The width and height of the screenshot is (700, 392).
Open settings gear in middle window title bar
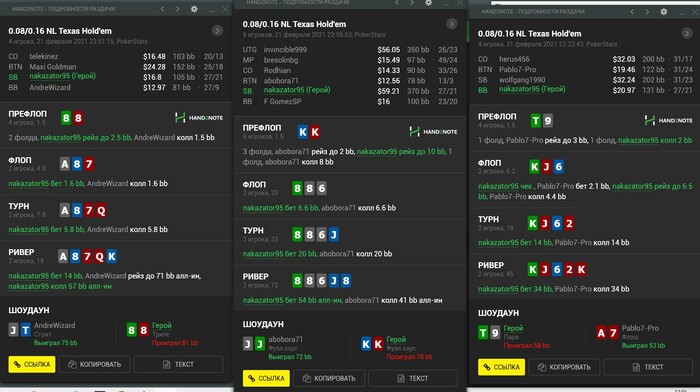point(429,3)
